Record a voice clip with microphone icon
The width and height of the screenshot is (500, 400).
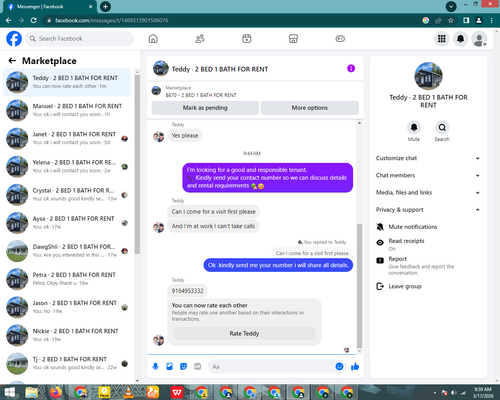click(x=155, y=367)
